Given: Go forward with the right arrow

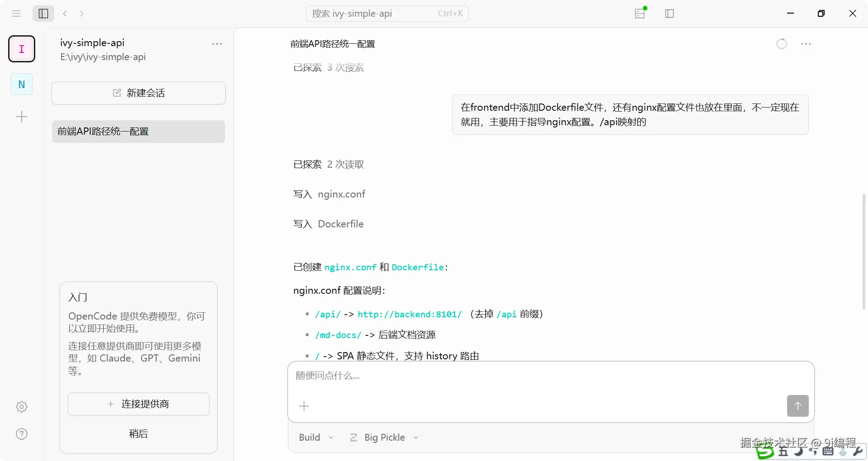Looking at the screenshot, I should point(81,14).
